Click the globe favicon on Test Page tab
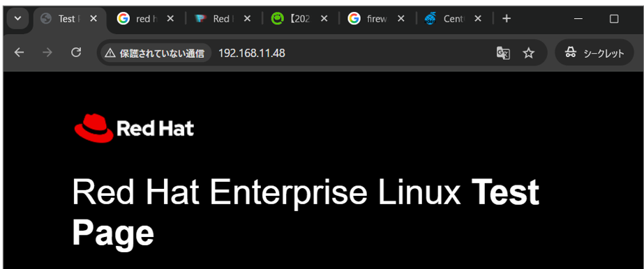Image resolution: width=644 pixels, height=269 pixels. pos(46,18)
